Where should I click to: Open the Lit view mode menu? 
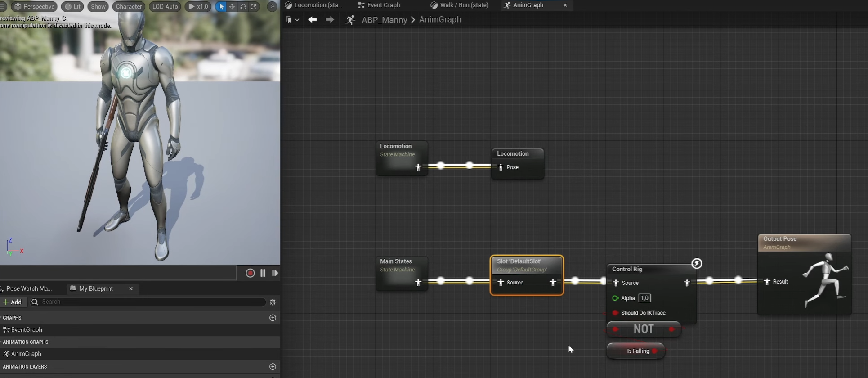[x=73, y=7]
